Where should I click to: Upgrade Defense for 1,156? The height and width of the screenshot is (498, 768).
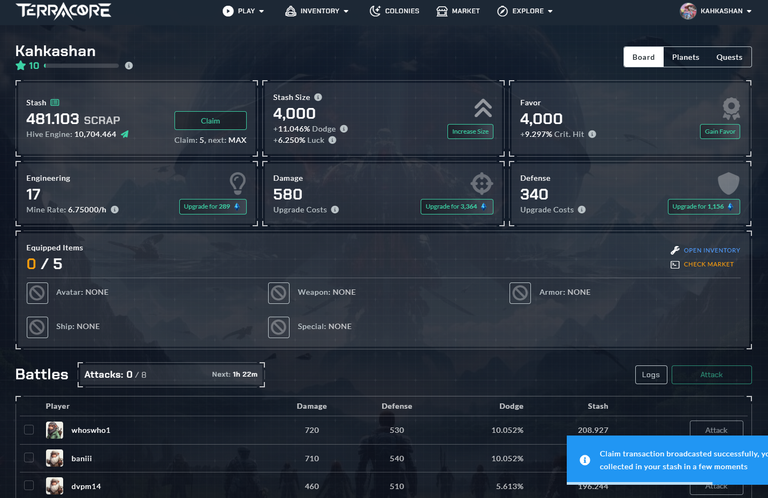click(704, 207)
